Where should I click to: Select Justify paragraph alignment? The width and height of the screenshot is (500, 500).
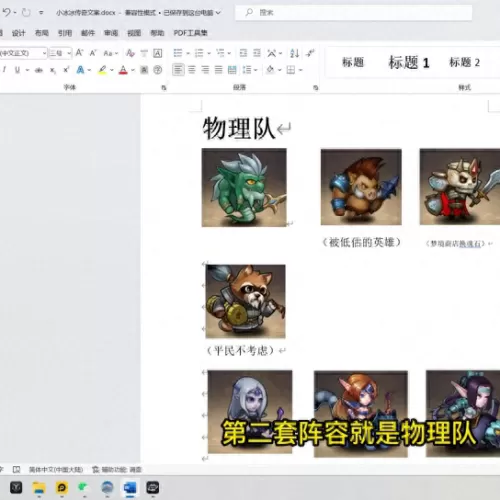click(x=218, y=70)
